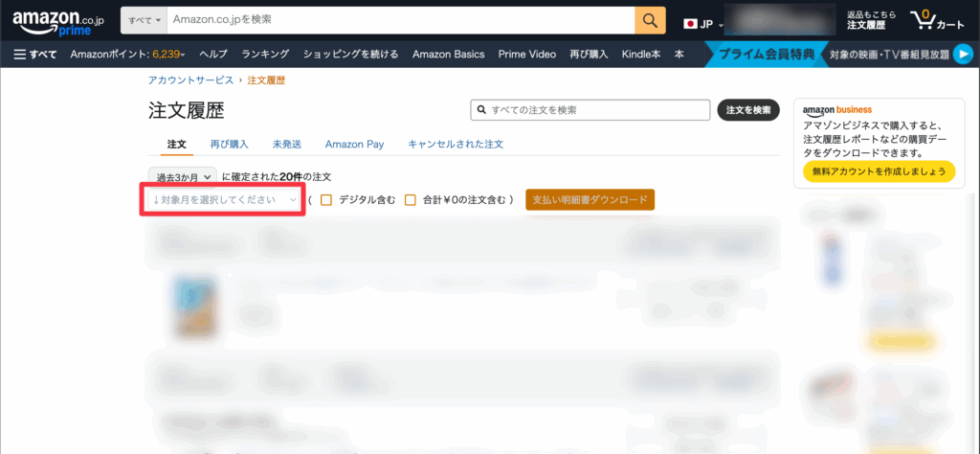Click 無料アカウントを作成しましょう button
Screen dimensions: 980x454
click(x=879, y=171)
